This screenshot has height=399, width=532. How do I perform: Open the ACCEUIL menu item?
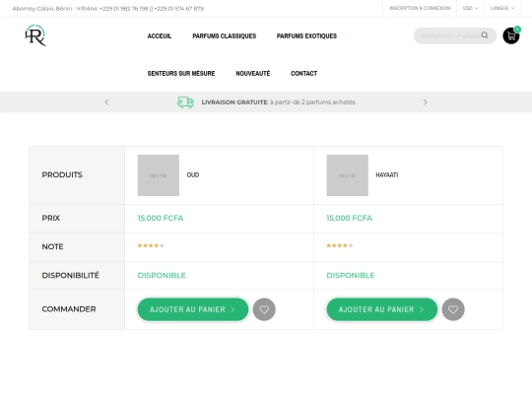160,36
